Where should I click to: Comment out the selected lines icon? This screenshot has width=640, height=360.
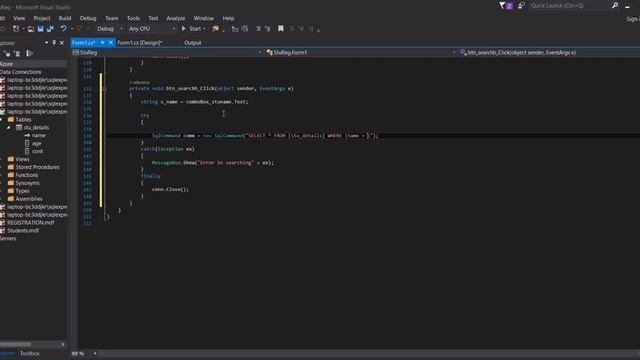click(x=258, y=29)
